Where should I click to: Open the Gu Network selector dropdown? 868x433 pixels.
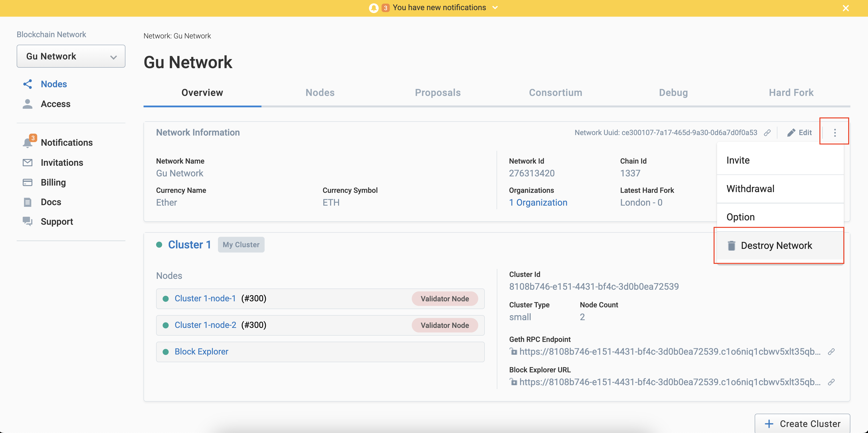[71, 56]
